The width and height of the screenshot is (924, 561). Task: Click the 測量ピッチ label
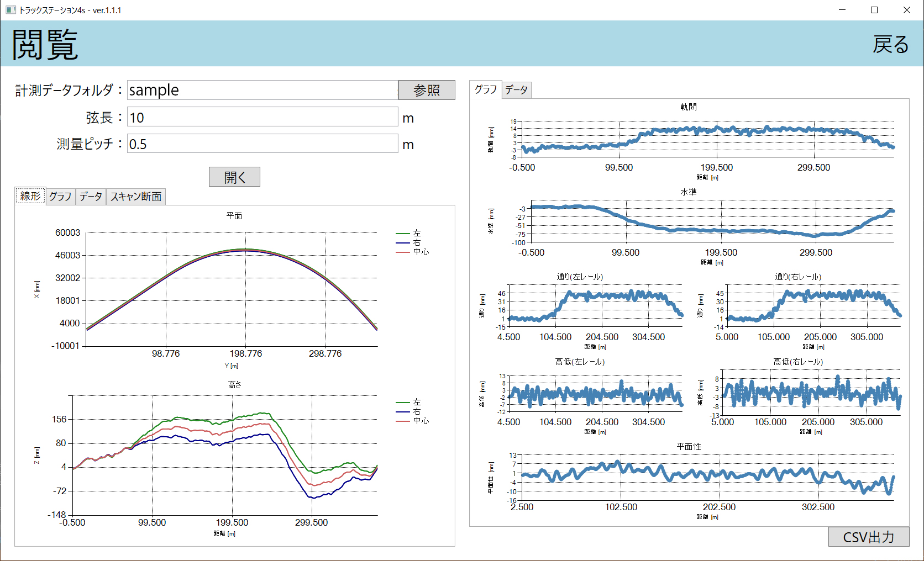pos(90,144)
